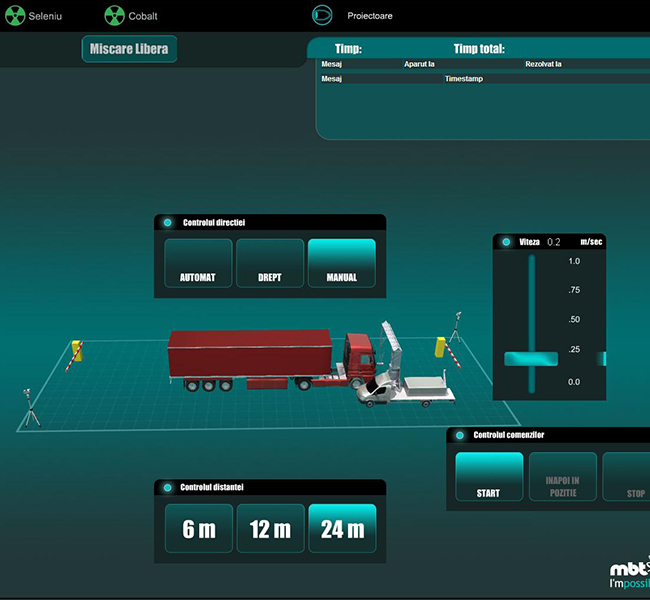Toggle the Proiectoare headlight icon

click(x=321, y=15)
